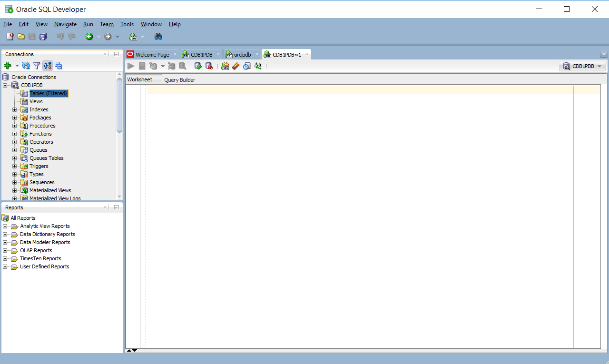Switch to the Query Builder tab

pos(180,80)
